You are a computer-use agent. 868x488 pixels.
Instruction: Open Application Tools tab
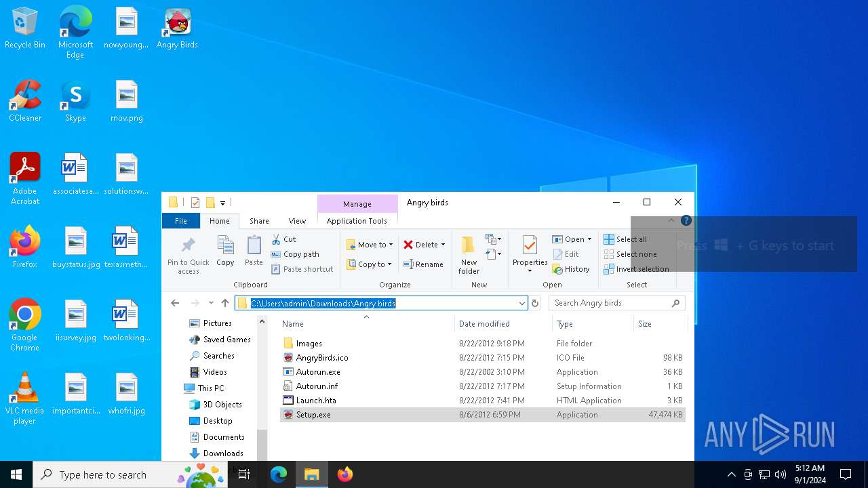[x=357, y=221]
